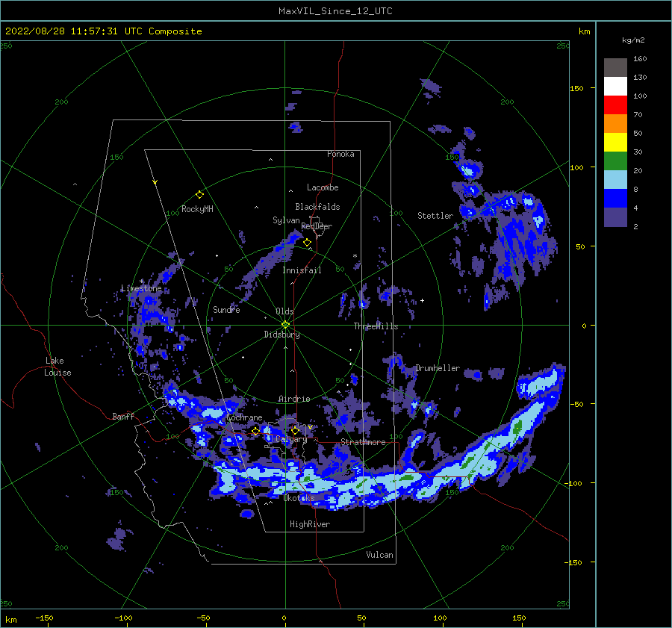Click the yellow 30-50 legend swatch
This screenshot has height=628, width=672.
pyautogui.click(x=615, y=143)
